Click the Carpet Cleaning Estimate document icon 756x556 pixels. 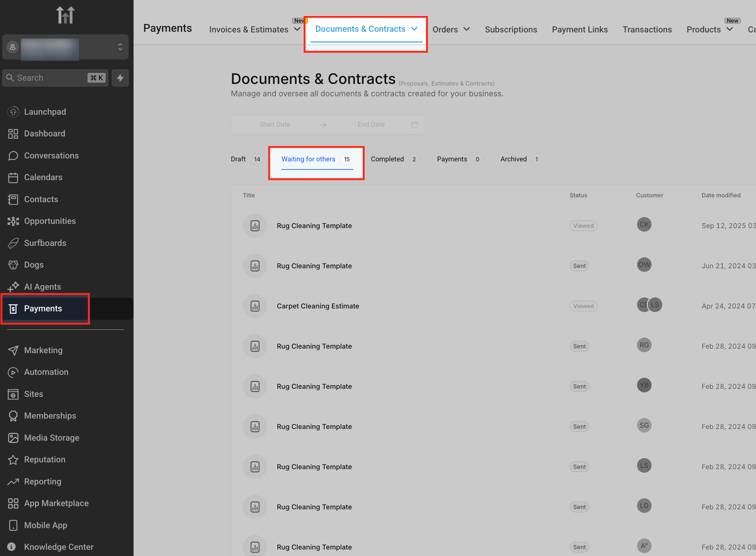[x=255, y=306]
